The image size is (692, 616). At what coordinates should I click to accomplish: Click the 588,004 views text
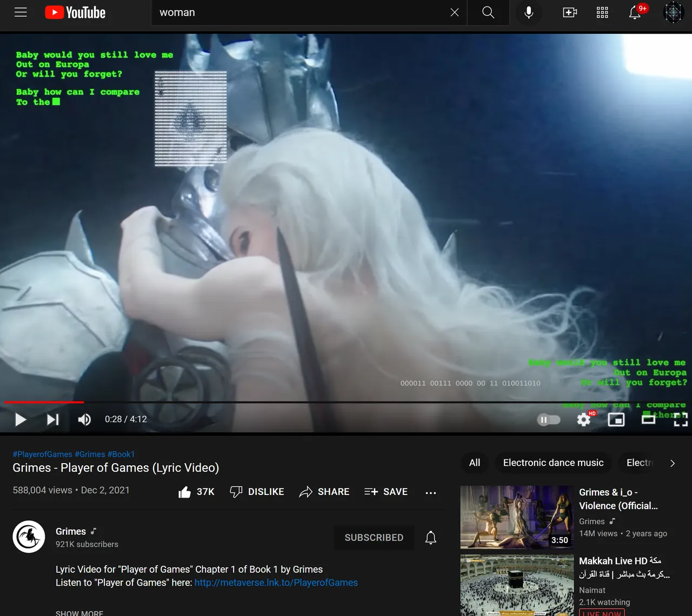tap(42, 490)
